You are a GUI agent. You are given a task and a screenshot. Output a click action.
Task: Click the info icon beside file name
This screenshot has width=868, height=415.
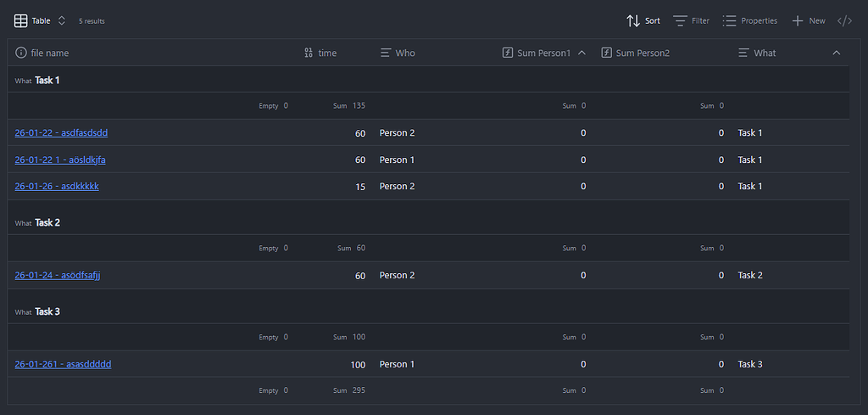pyautogui.click(x=21, y=53)
